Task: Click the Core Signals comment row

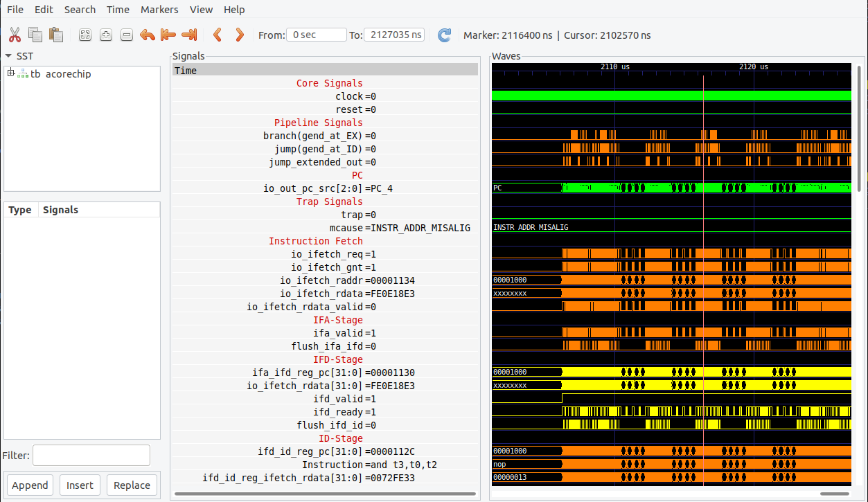Action: 325,83
